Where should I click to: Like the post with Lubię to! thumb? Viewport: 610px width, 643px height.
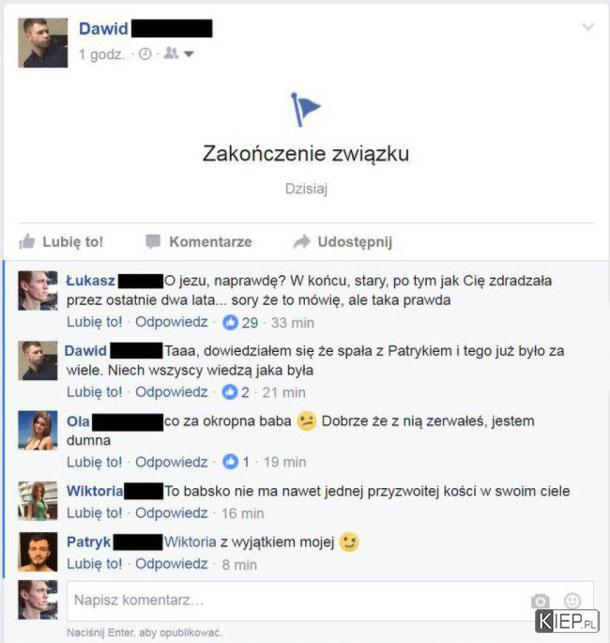coord(61,242)
